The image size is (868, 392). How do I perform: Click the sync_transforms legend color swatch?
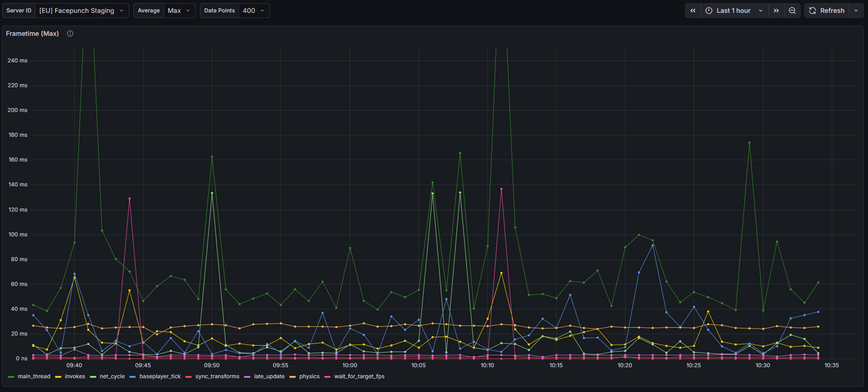[x=188, y=377]
